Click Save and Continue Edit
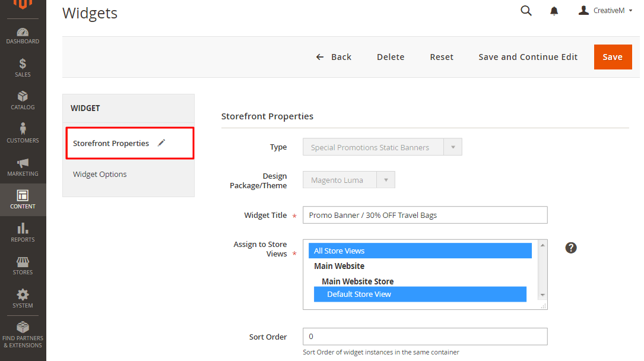Viewport: 644px width, 361px height. coord(528,57)
